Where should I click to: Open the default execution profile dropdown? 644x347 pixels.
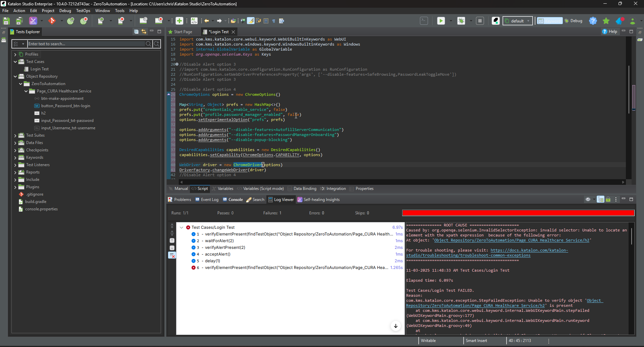(518, 21)
